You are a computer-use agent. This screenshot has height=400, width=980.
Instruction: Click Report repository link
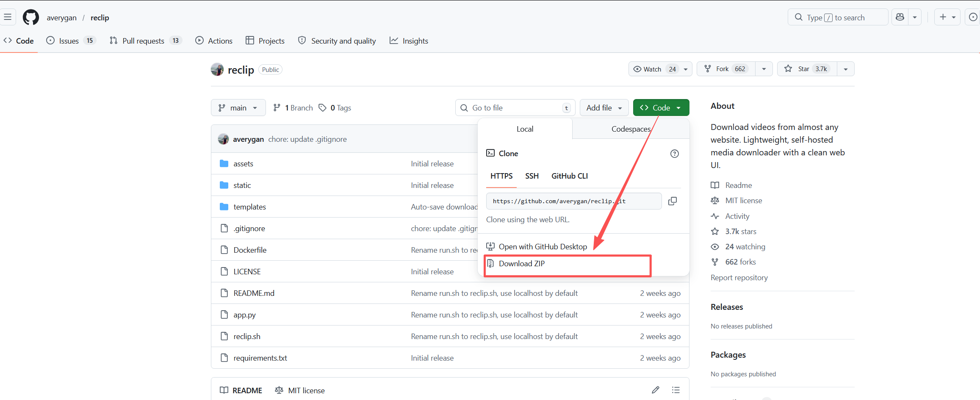pos(739,278)
